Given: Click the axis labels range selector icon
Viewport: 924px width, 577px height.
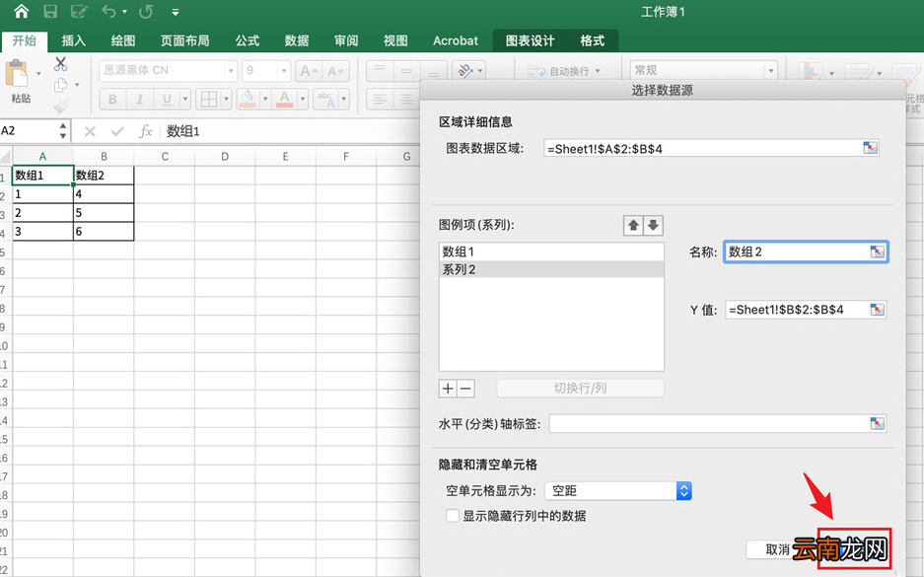Looking at the screenshot, I should pos(878,423).
